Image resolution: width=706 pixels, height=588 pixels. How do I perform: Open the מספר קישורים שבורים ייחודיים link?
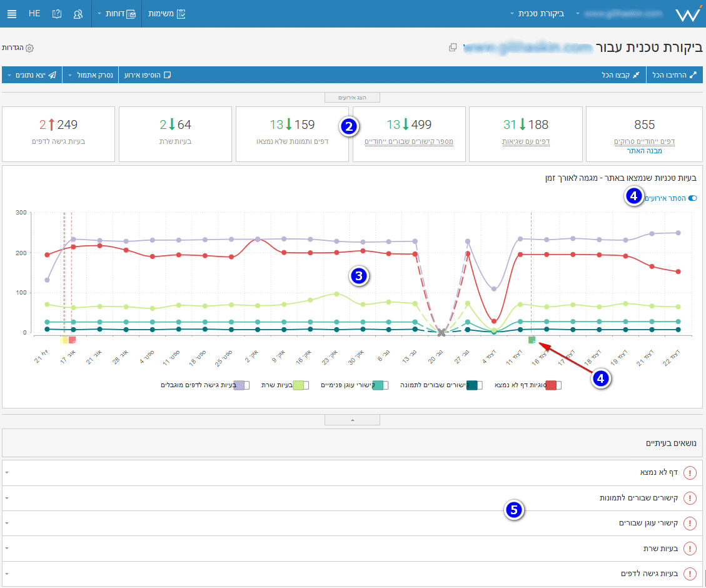[x=409, y=142]
